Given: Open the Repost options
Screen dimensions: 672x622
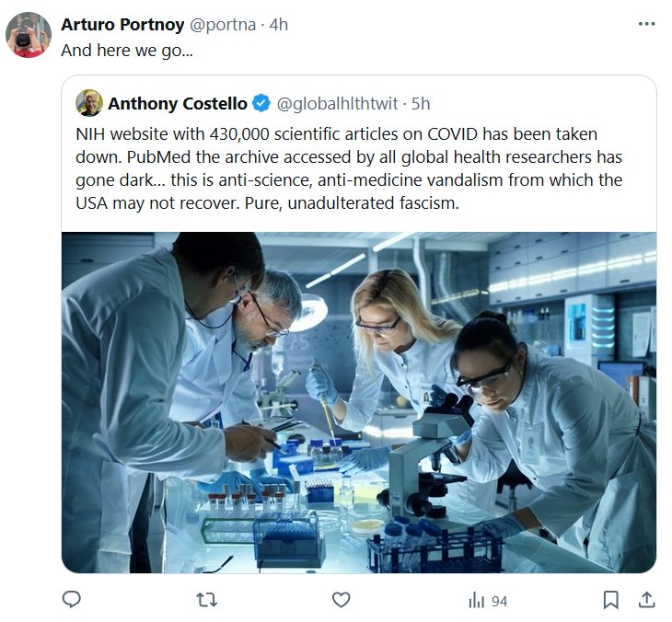Looking at the screenshot, I should point(207,600).
